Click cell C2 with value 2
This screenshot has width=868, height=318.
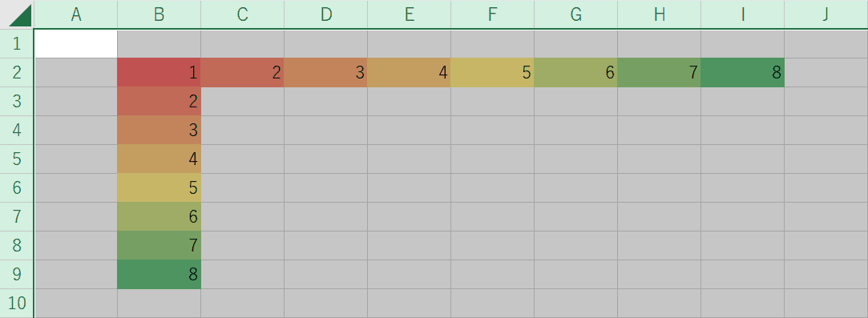[x=243, y=72]
